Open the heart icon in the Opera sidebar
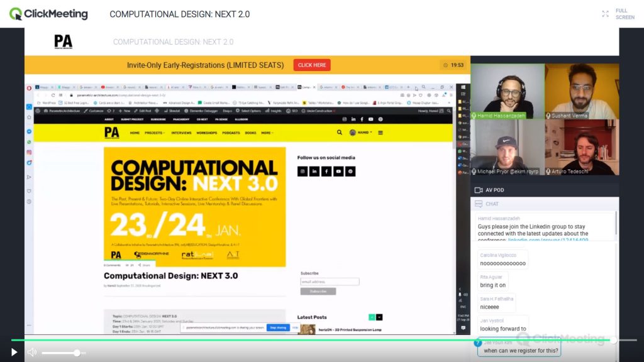This screenshot has width=644, height=362. coord(29,191)
